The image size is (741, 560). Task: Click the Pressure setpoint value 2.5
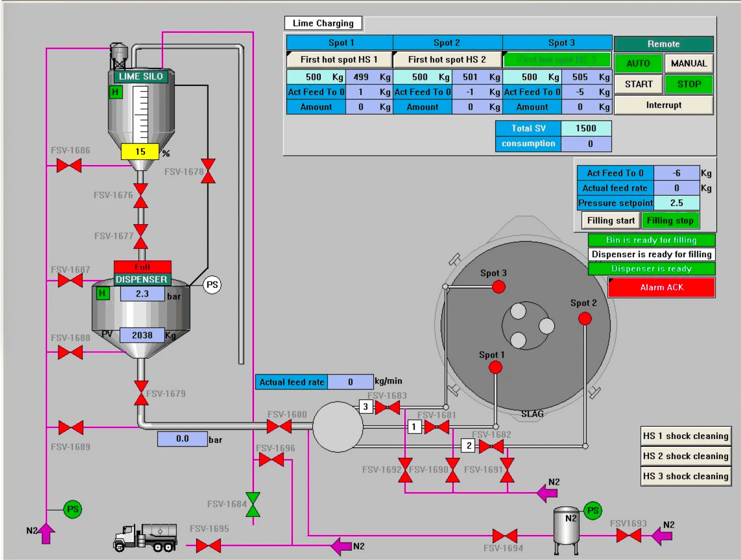pyautogui.click(x=677, y=203)
